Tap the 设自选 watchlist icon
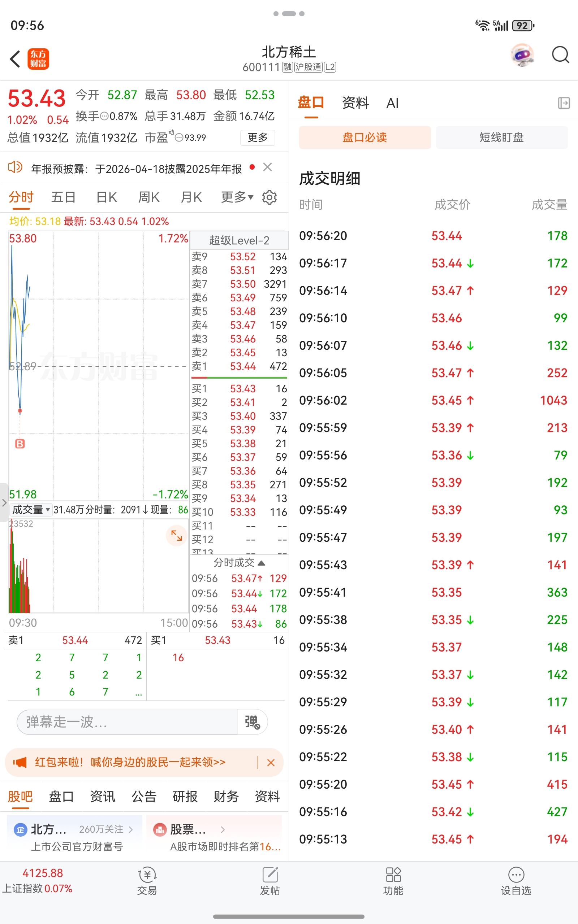Viewport: 578px width, 924px height. tap(516, 881)
